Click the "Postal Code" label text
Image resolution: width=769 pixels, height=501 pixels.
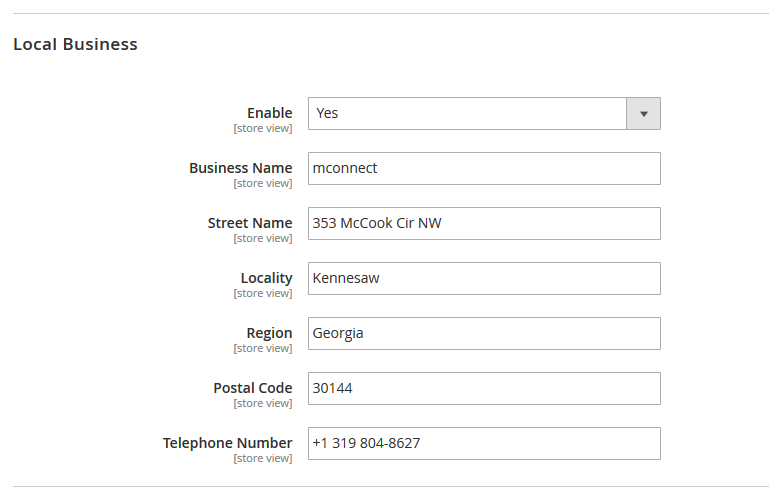[253, 388]
